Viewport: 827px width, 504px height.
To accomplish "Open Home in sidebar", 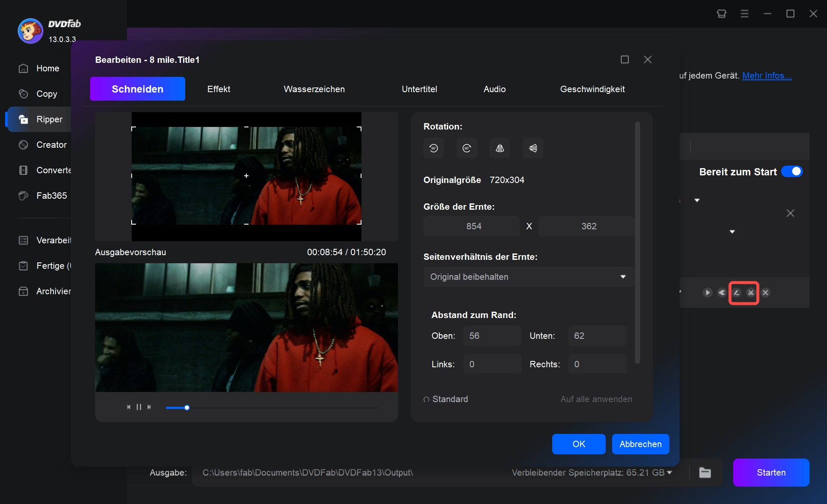I will click(39, 68).
